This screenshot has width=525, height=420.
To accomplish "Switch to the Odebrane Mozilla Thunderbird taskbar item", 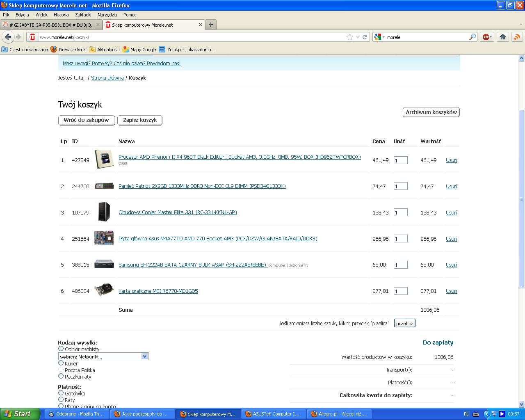I will (77, 414).
